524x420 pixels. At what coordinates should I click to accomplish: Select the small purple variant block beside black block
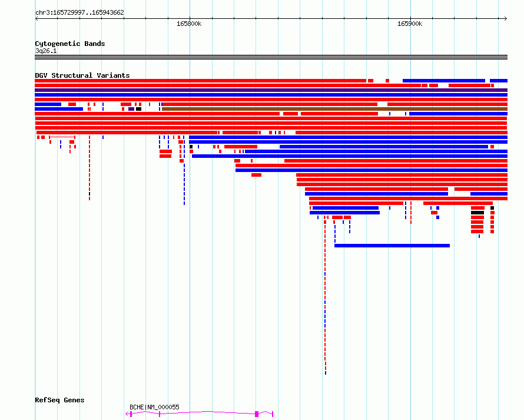(131, 109)
